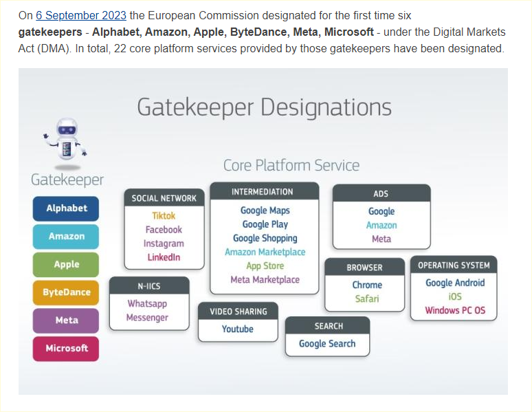Click App Store in the Intermediation card
Screen dimensions: 532x412
point(265,266)
